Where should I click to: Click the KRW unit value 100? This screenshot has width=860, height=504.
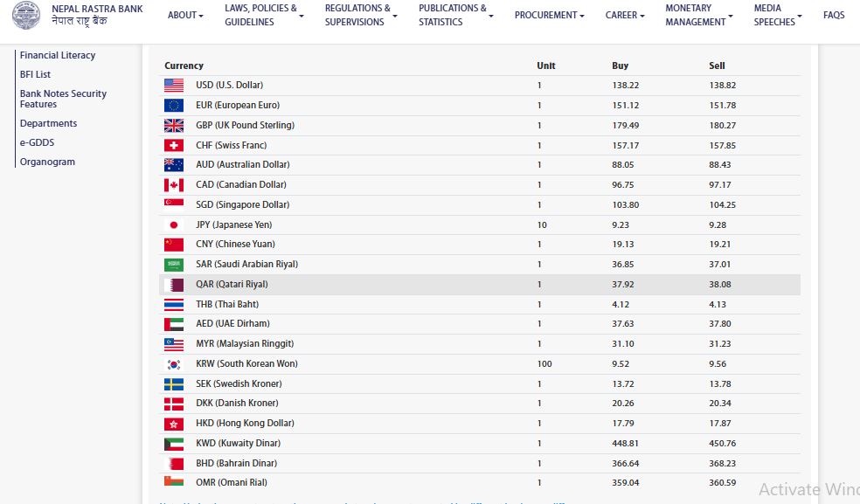point(544,363)
